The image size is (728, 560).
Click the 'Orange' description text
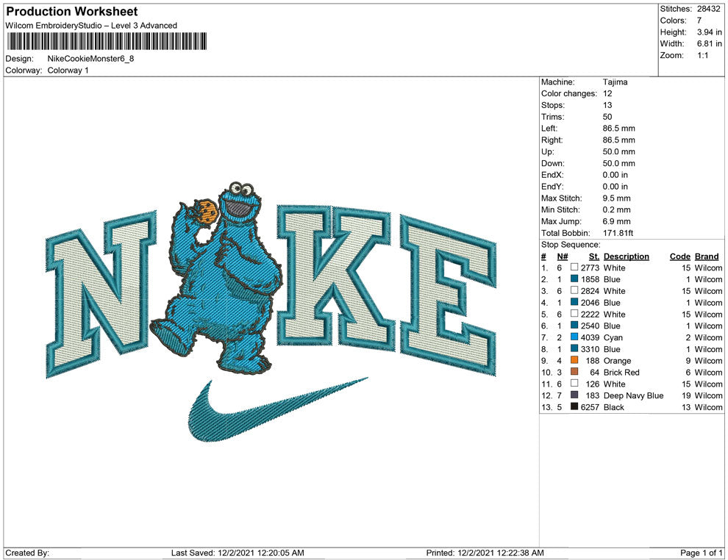(617, 361)
